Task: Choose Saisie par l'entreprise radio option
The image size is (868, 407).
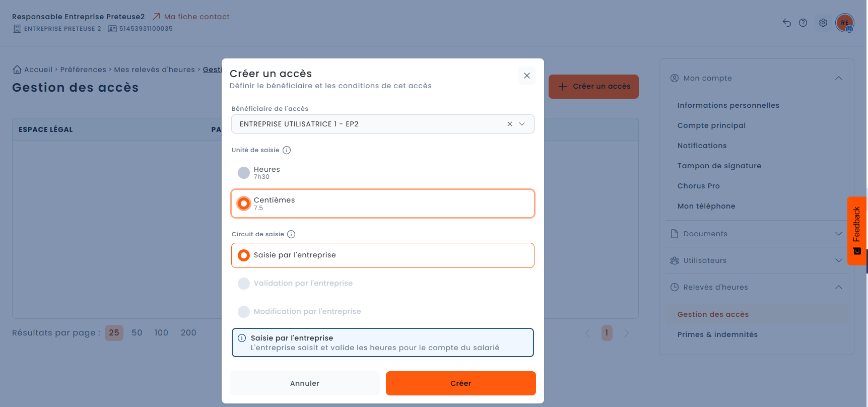Action: (244, 255)
